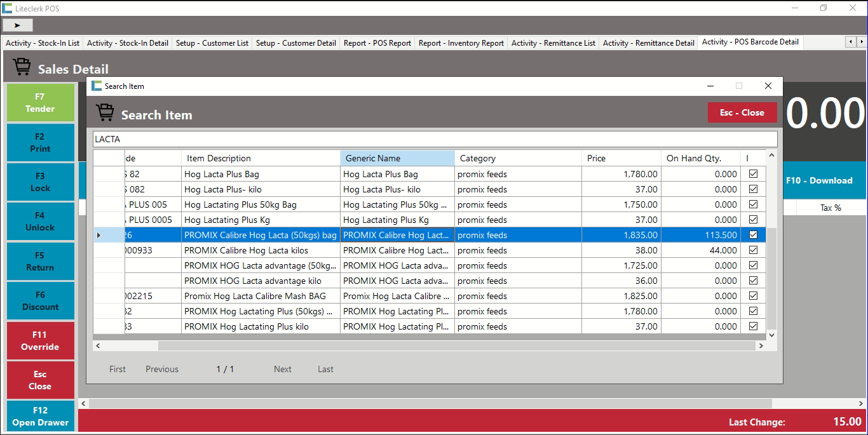This screenshot has width=868, height=435.
Task: Select the Promix Hog Lacta Calibre Mash BAG description cell
Action: point(261,296)
